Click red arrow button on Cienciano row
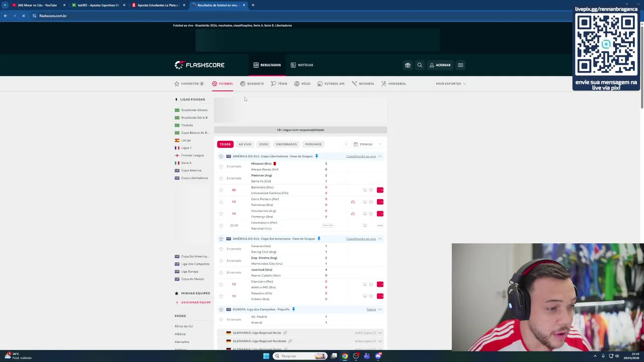Viewport: 644px width, 362px height. coord(380,284)
